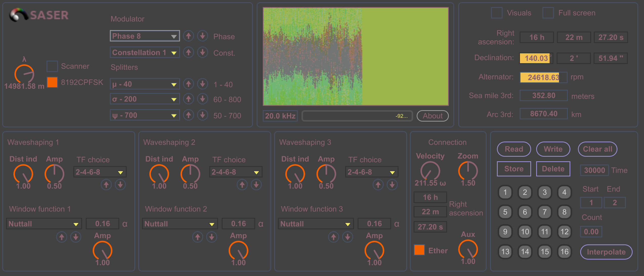Enable the Scanner checkbox
The height and width of the screenshot is (276, 644).
click(52, 66)
